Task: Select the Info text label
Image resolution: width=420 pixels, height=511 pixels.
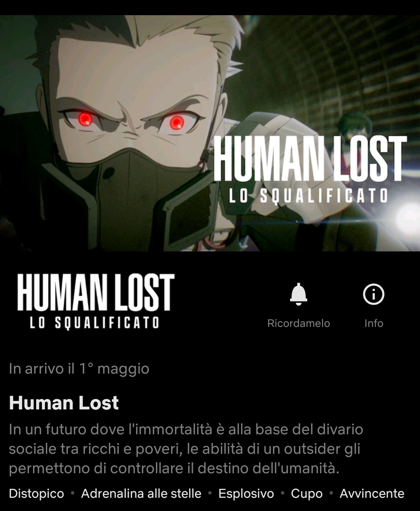Action: pyautogui.click(x=374, y=323)
